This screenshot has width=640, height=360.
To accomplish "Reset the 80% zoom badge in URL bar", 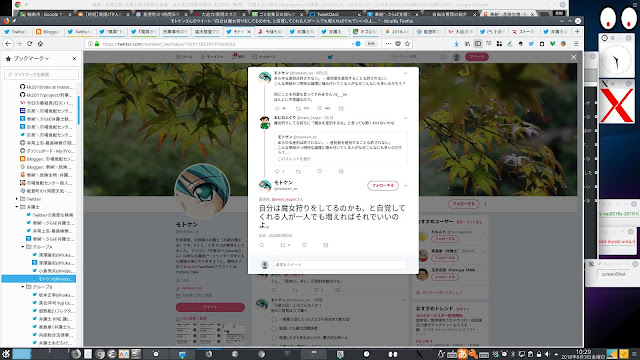I will coord(371,44).
